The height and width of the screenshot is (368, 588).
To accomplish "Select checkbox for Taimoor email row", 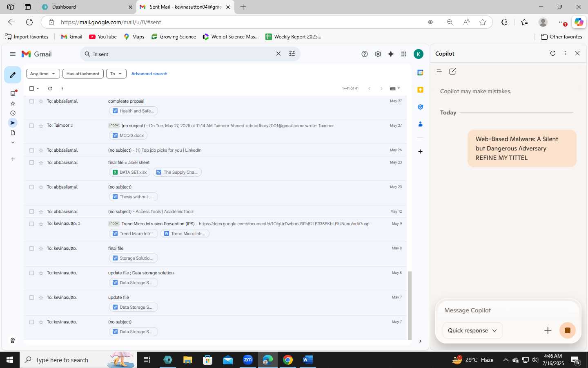I will [x=31, y=126].
